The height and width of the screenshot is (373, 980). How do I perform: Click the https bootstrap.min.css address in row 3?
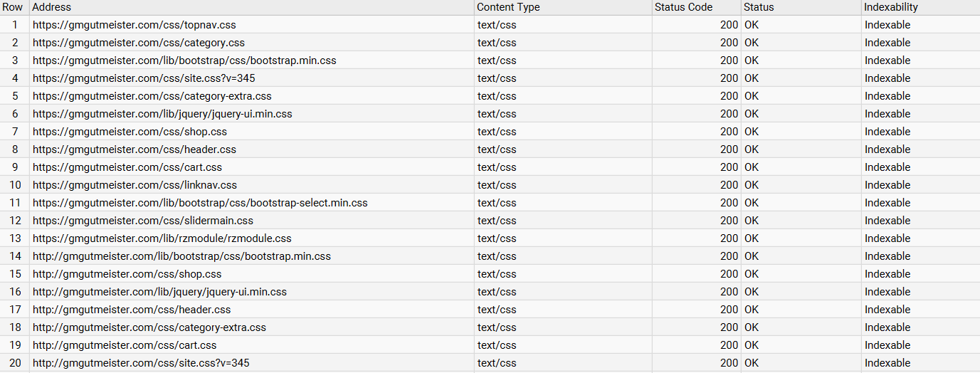[x=184, y=61]
